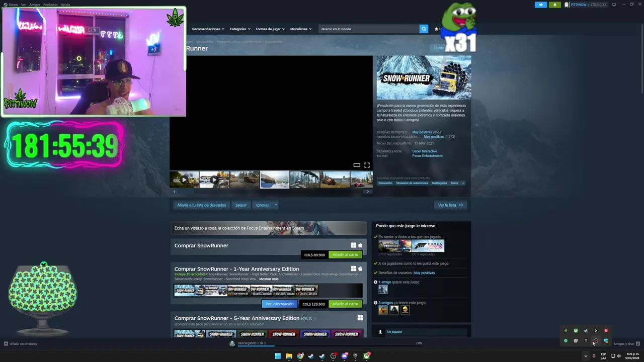The image size is (644, 362).
Task: Expand the Miscelánea dropdown menu
Action: [300, 29]
